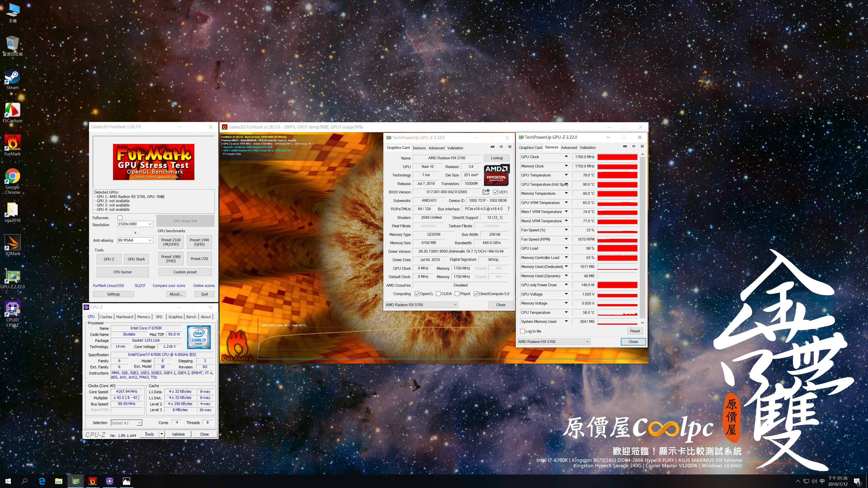
Task: Open the Recycle Bin desktop icon
Action: (12, 46)
